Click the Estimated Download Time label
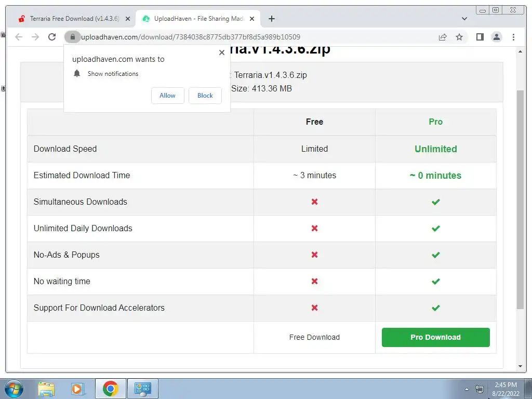Image resolution: width=532 pixels, height=399 pixels. (x=82, y=175)
